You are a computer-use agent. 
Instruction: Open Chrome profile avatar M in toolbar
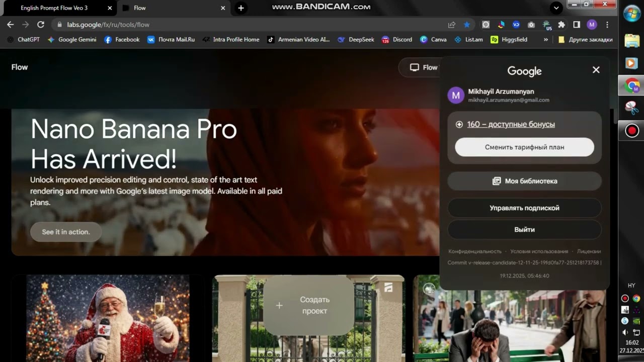tap(592, 25)
